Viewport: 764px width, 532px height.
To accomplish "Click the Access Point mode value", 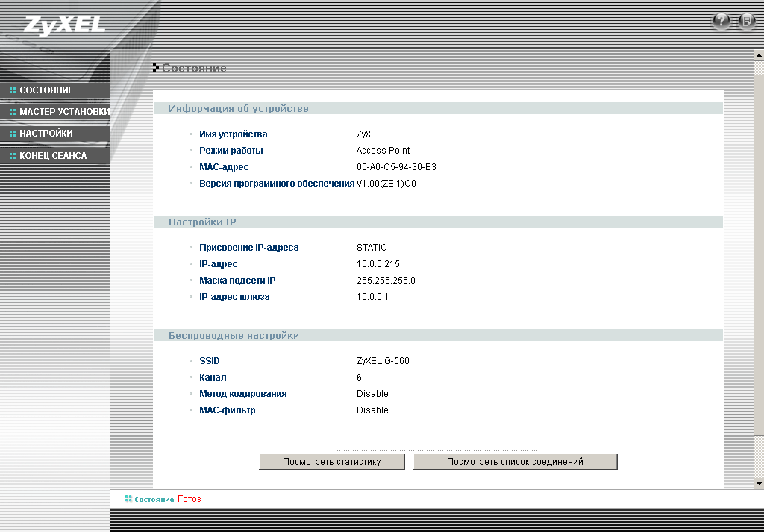I will [383, 151].
